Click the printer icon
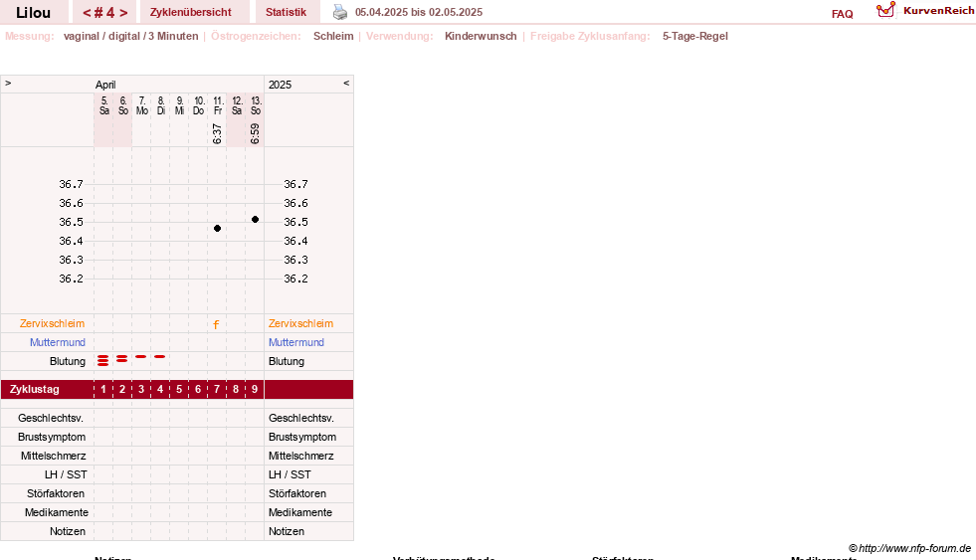This screenshot has height=560, width=976. (x=340, y=12)
